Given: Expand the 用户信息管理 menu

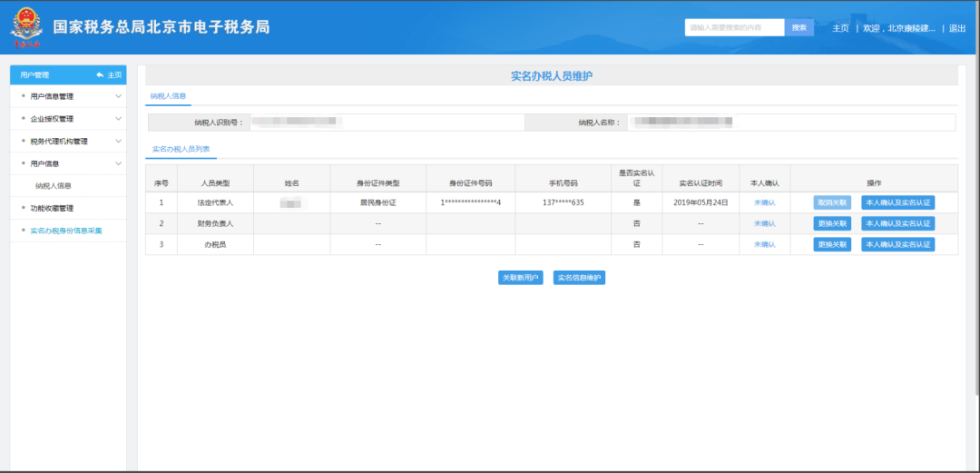Looking at the screenshot, I should [x=68, y=96].
